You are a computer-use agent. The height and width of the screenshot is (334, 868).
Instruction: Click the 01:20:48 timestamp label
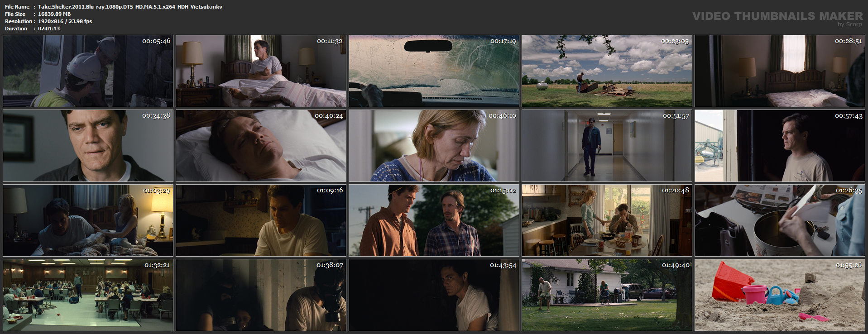pyautogui.click(x=676, y=191)
